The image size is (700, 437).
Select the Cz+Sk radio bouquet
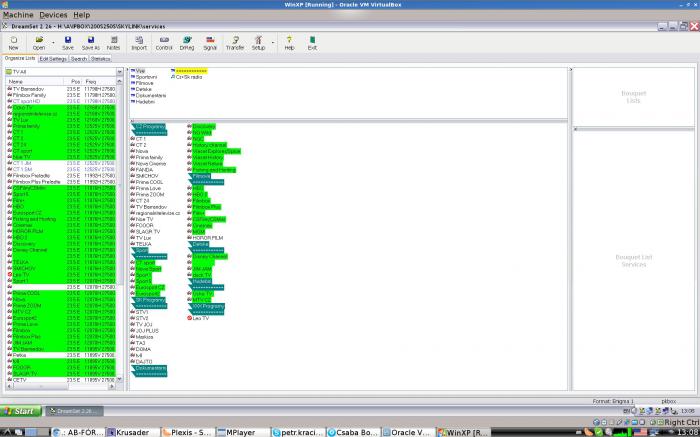click(188, 77)
